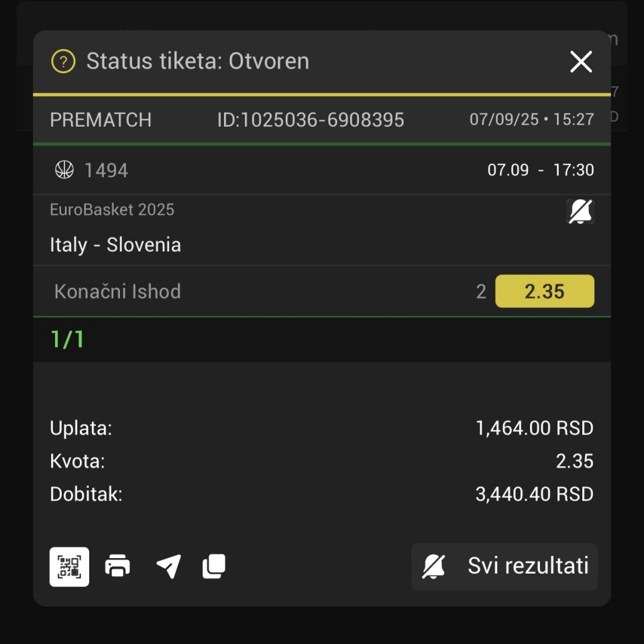Tap the EuroBasket 2025 competition label
644x644 pixels.
112,209
